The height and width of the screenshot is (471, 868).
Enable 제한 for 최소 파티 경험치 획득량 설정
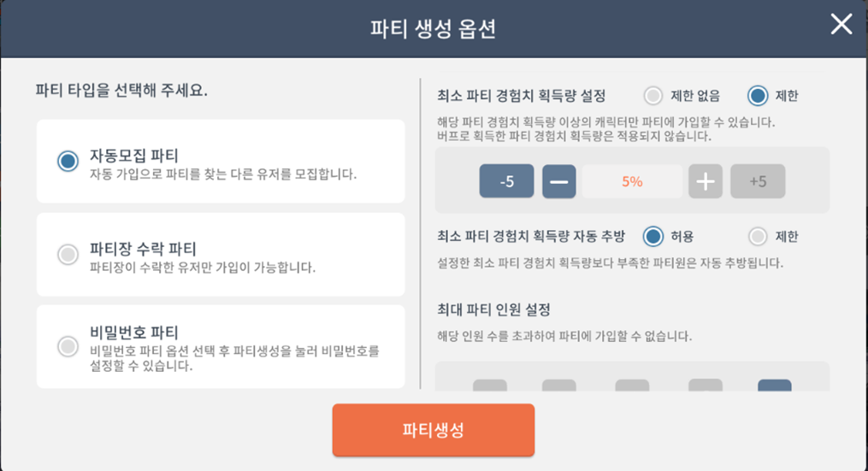pos(758,96)
